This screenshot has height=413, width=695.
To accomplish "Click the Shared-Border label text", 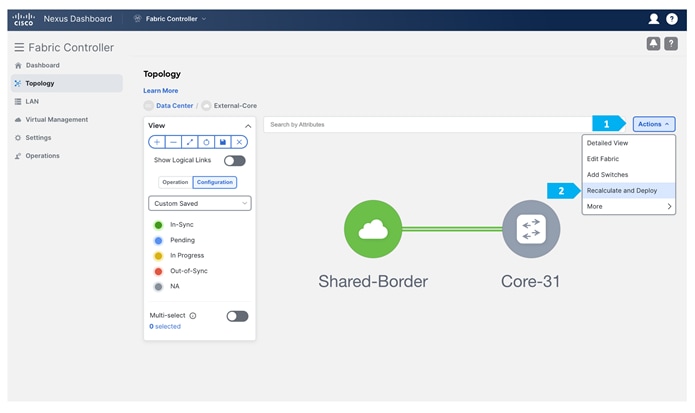I will pyautogui.click(x=373, y=281).
